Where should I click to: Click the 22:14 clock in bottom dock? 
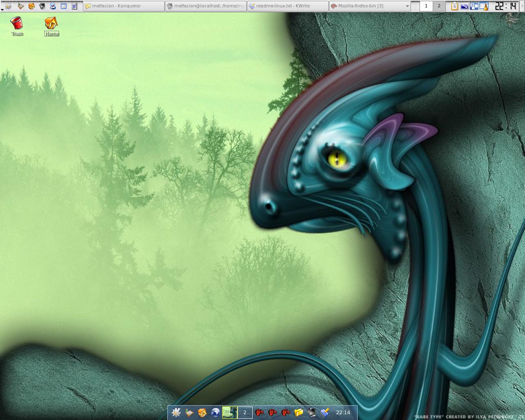(343, 412)
